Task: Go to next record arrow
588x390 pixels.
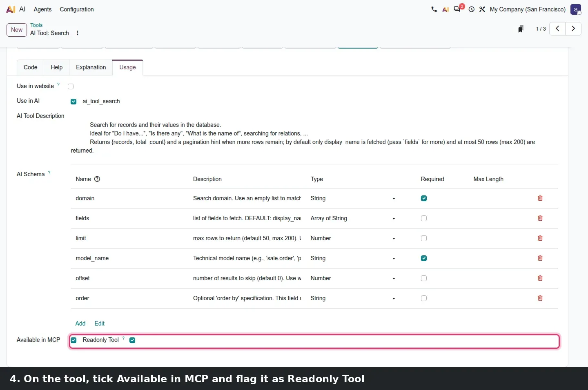Action: [x=573, y=29]
